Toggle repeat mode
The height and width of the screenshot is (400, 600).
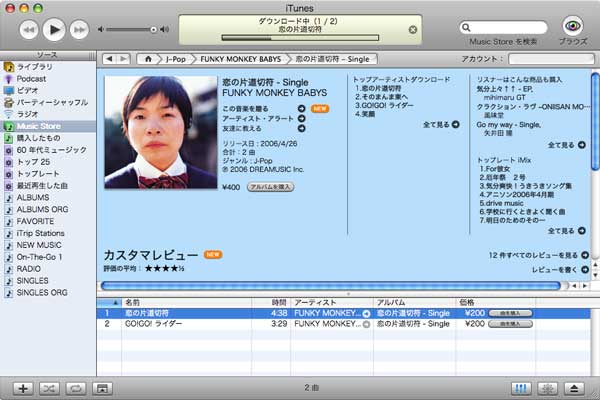tap(76, 388)
